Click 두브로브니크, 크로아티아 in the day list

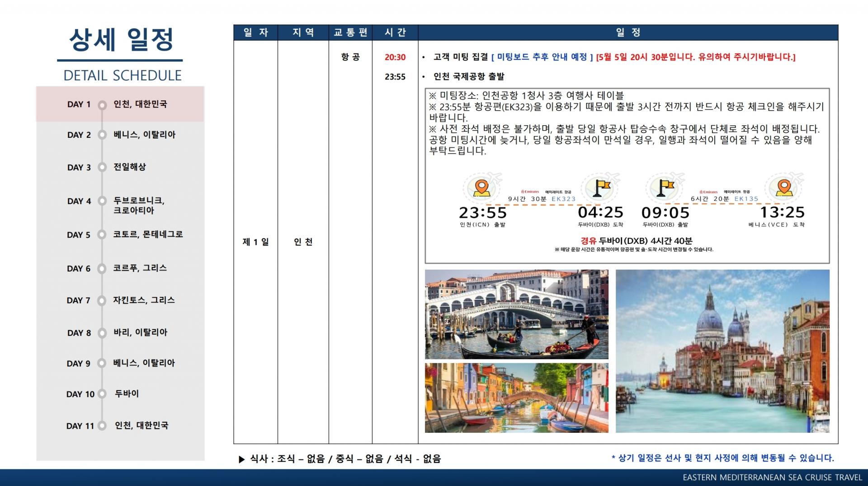139,206
